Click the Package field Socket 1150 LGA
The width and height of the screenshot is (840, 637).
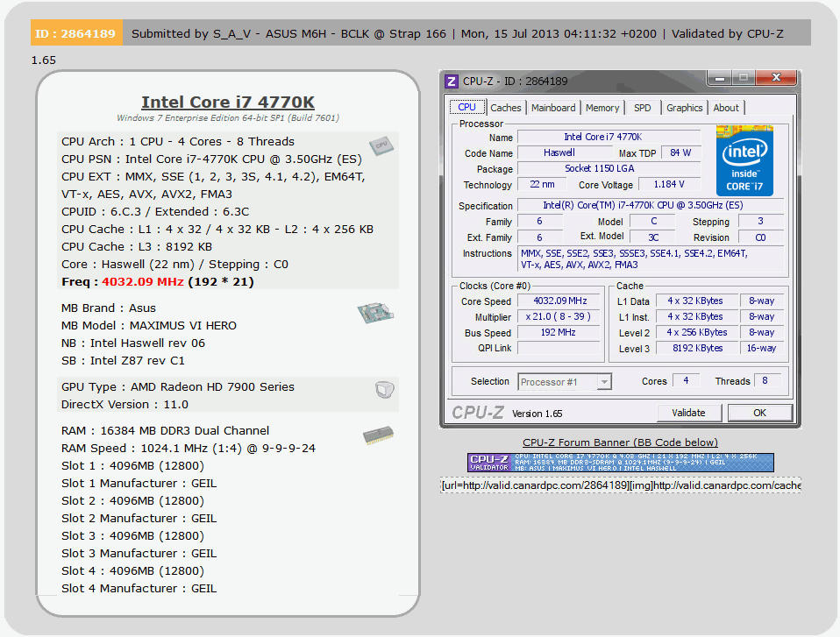tap(609, 168)
